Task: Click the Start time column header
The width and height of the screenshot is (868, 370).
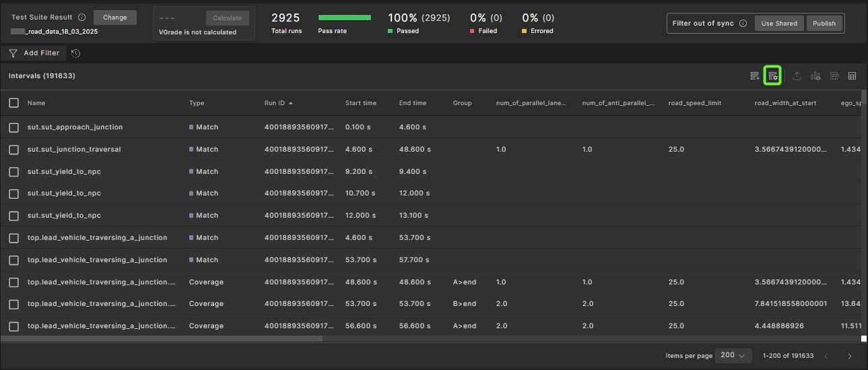Action: click(360, 103)
